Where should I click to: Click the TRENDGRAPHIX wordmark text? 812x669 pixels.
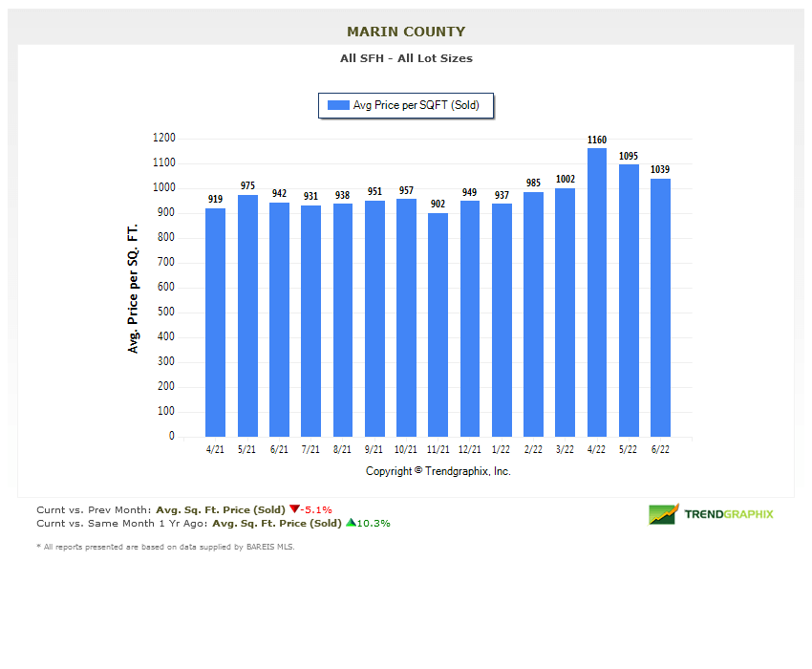point(729,513)
